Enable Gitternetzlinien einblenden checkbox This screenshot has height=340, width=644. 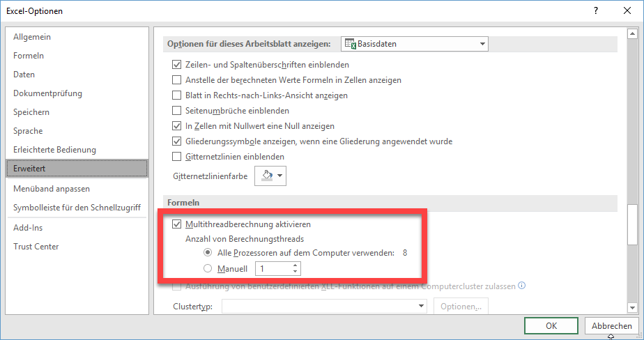[177, 157]
